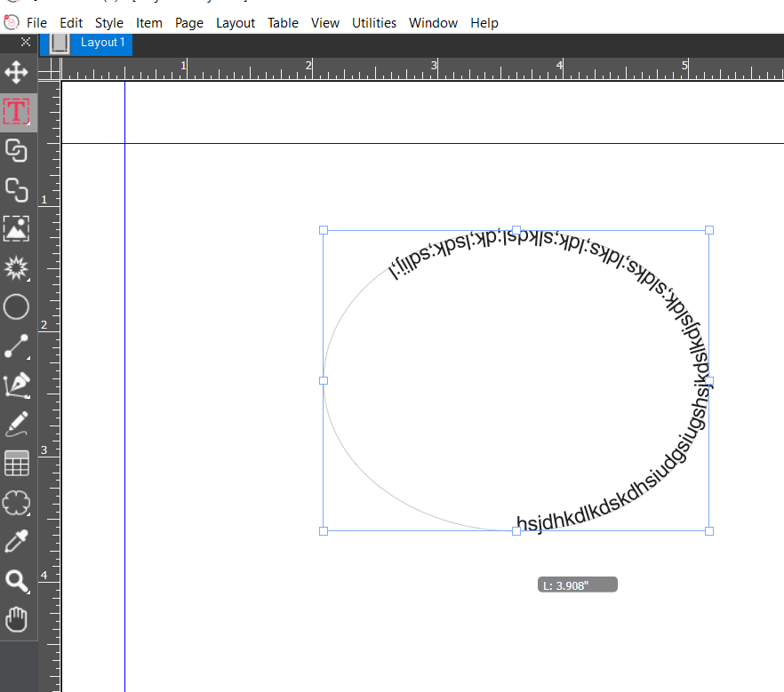784x692 pixels.
Task: Choose the Text Linking tool
Action: [x=18, y=151]
